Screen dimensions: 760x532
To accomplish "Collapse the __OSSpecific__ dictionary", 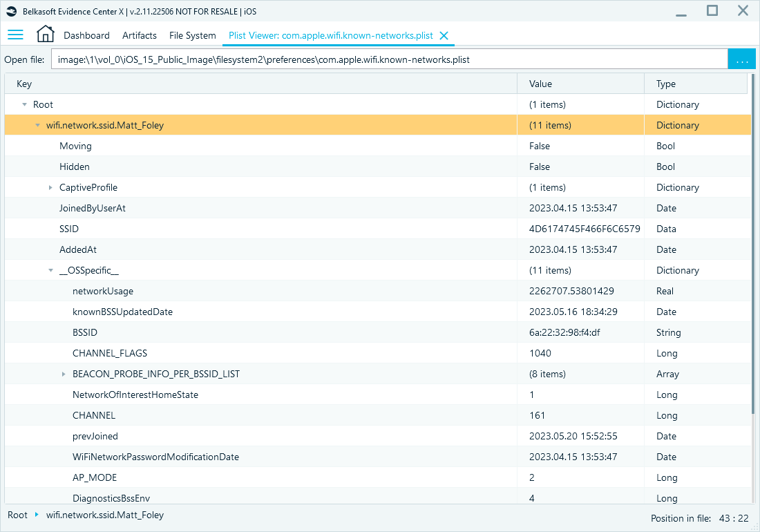I will pos(50,270).
